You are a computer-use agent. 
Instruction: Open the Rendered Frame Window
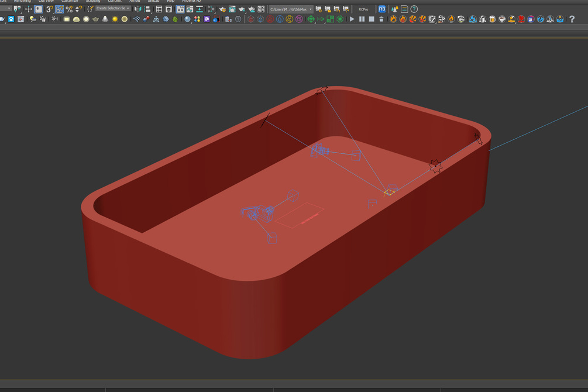tap(232, 9)
